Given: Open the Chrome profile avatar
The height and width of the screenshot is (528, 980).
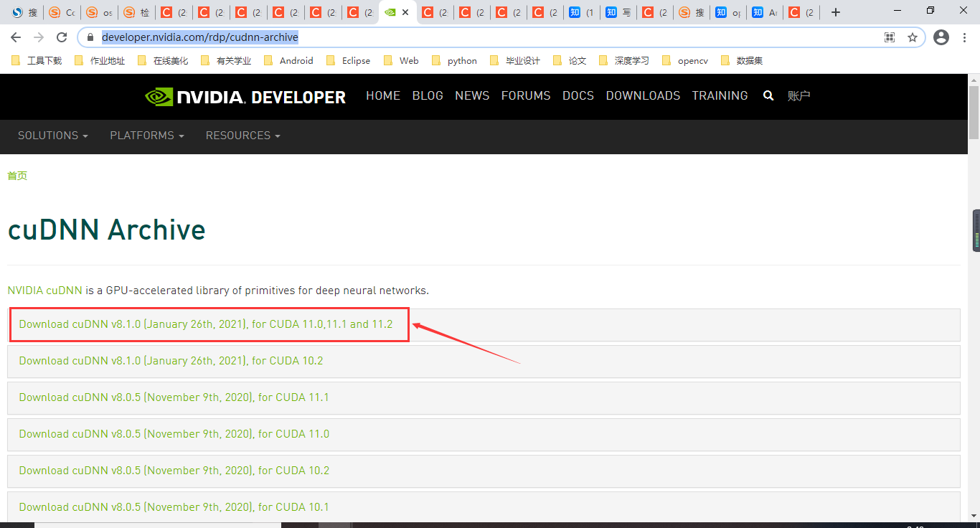Looking at the screenshot, I should 941,37.
